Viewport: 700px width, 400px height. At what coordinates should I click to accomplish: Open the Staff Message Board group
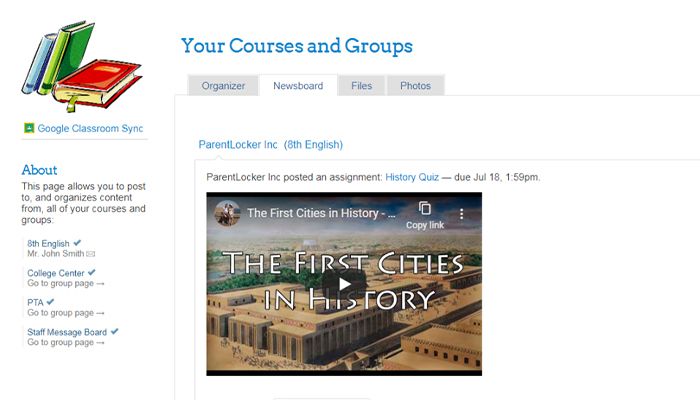coord(66,332)
